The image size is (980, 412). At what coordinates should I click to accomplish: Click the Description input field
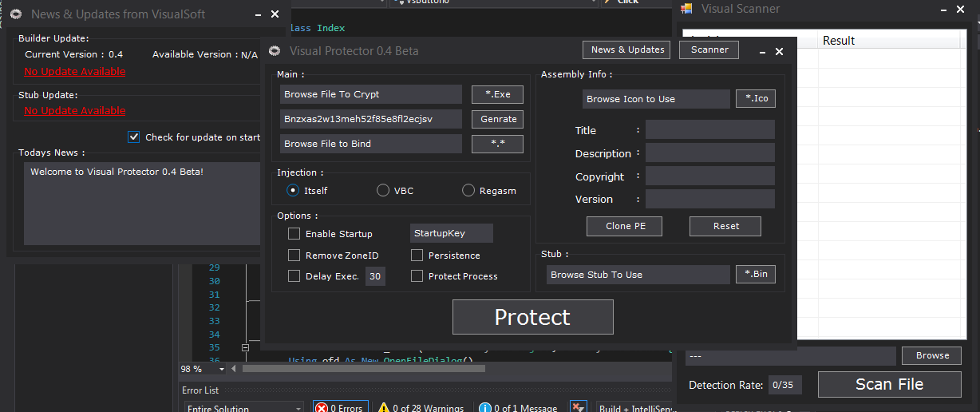tap(710, 153)
